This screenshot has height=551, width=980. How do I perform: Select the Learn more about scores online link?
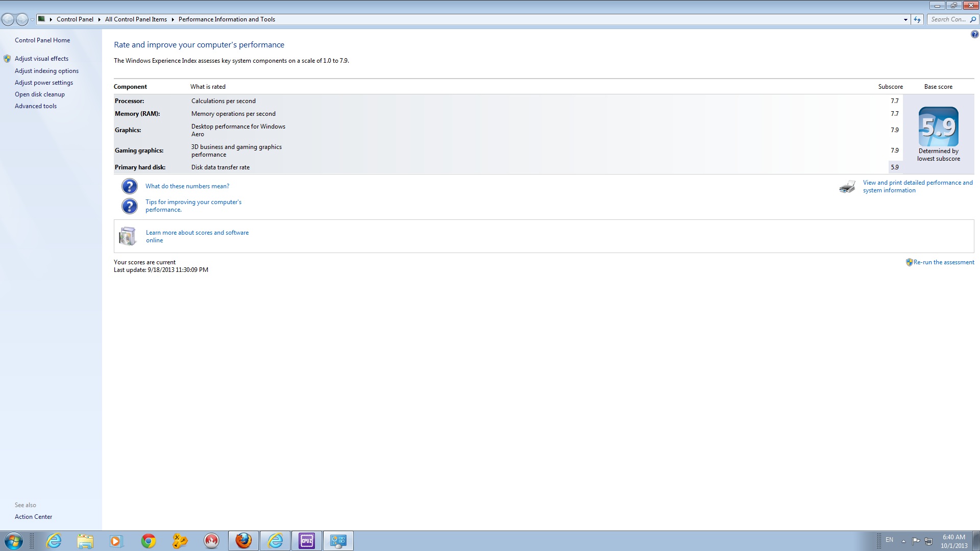point(197,236)
